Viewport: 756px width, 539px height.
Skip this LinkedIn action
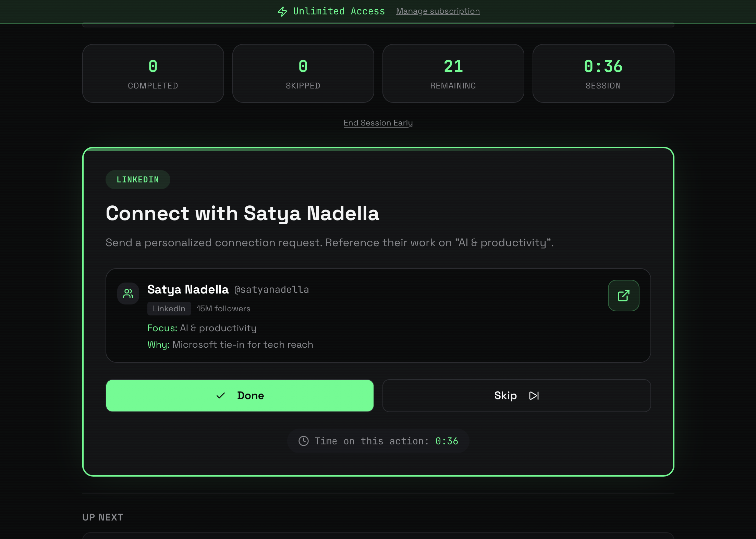[x=516, y=396]
